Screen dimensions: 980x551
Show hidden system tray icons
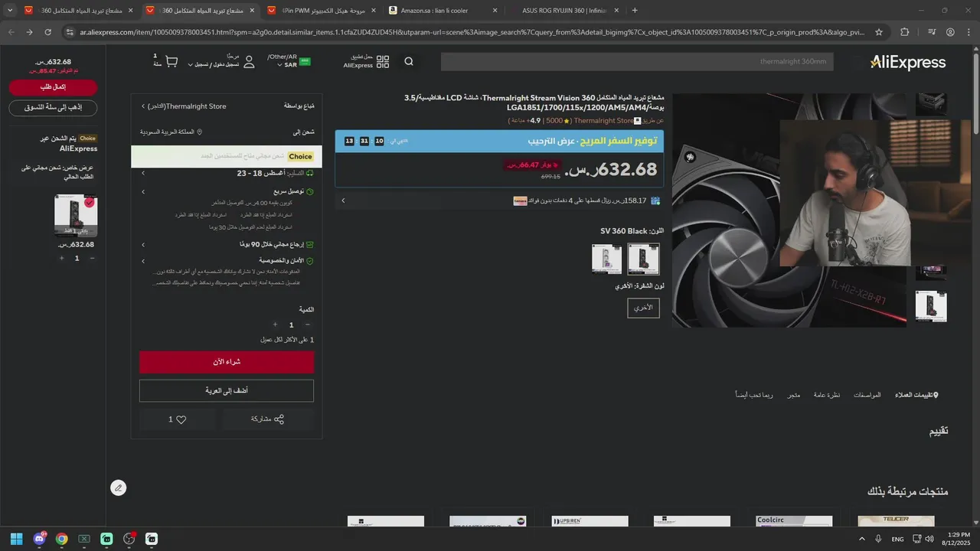(862, 539)
